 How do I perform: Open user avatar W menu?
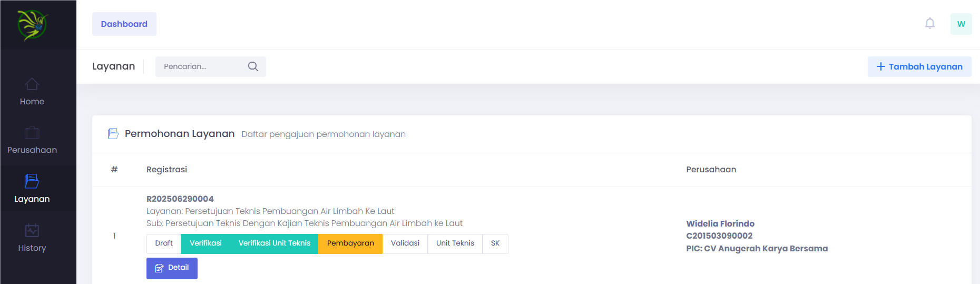click(961, 24)
